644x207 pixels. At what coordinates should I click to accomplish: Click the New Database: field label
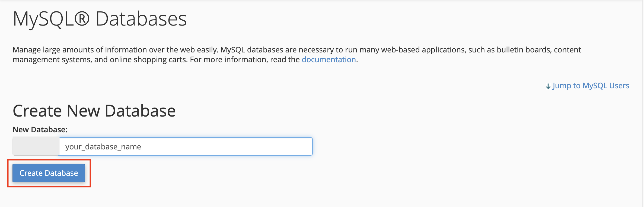40,130
